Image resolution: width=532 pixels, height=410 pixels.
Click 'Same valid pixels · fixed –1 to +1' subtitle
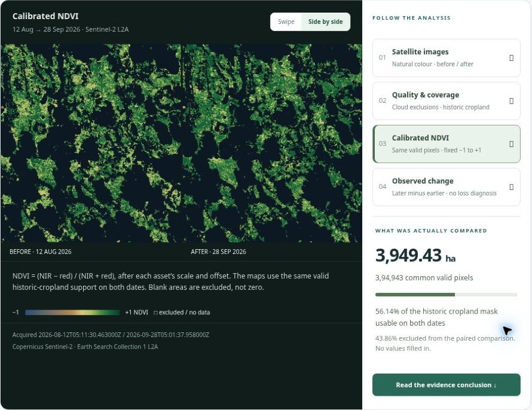[x=437, y=150]
